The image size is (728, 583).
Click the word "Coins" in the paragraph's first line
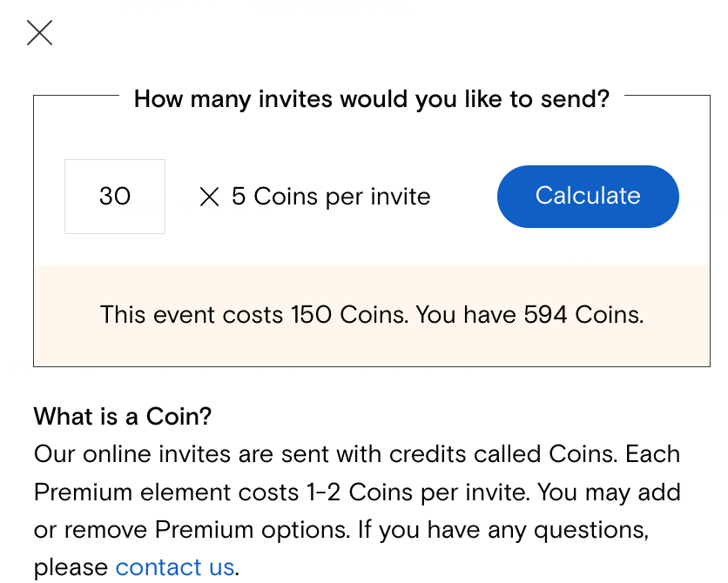pyautogui.click(x=581, y=454)
